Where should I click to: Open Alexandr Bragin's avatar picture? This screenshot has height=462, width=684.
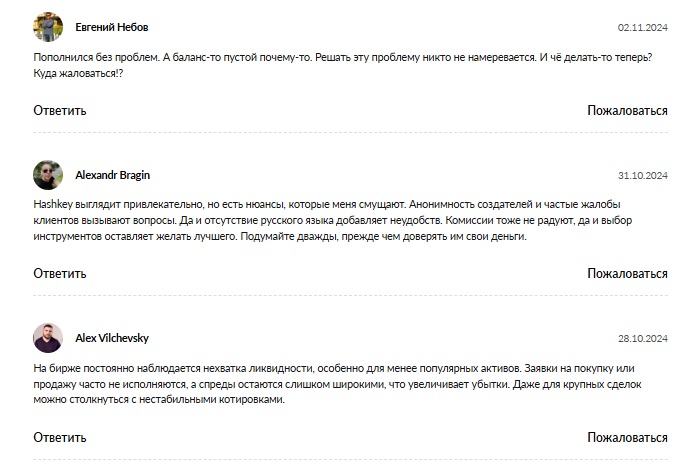coord(48,175)
